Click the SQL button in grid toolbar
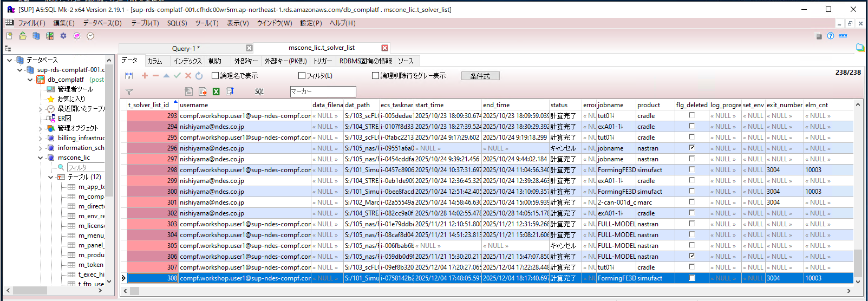868x301 pixels. point(259,91)
